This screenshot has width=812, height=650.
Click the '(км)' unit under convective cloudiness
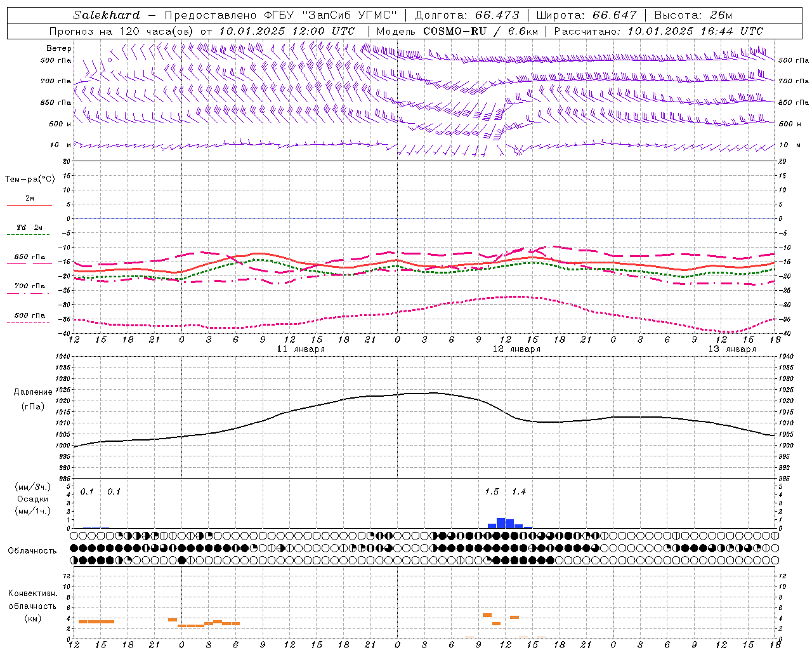pos(32,618)
